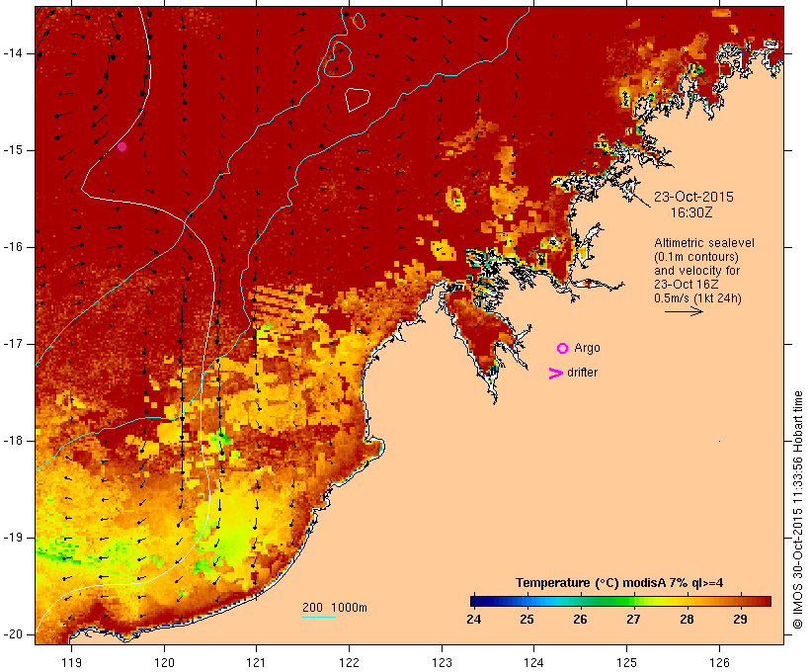Click the color bar value 29
Image resolution: width=810 pixels, height=672 pixels.
(x=740, y=620)
